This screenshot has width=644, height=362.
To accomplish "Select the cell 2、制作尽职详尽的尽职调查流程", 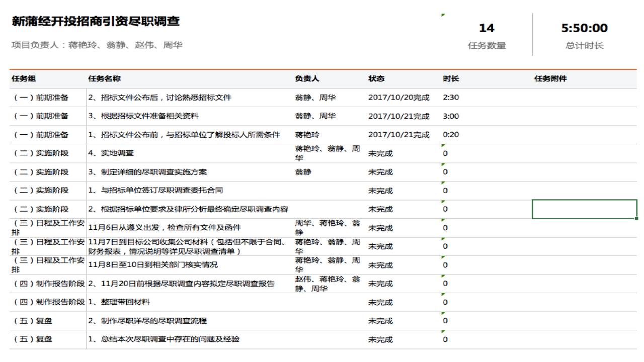I will 147,321.
